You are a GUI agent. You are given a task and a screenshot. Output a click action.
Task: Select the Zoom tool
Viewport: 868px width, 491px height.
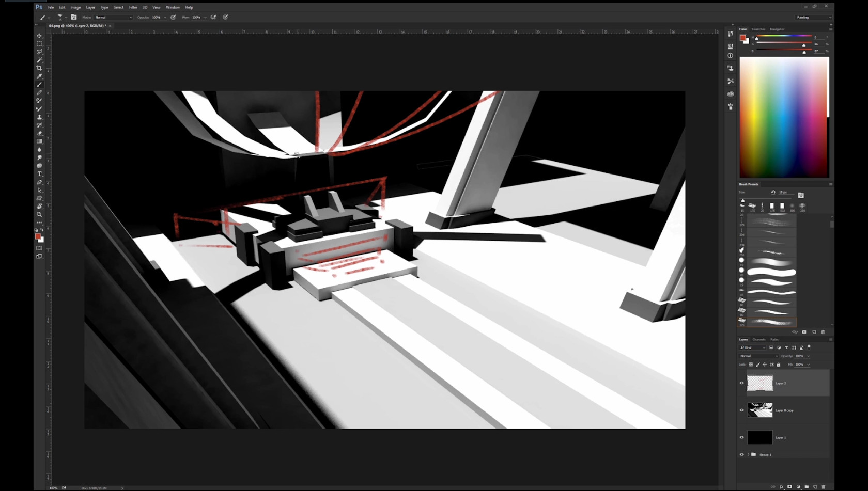click(39, 214)
